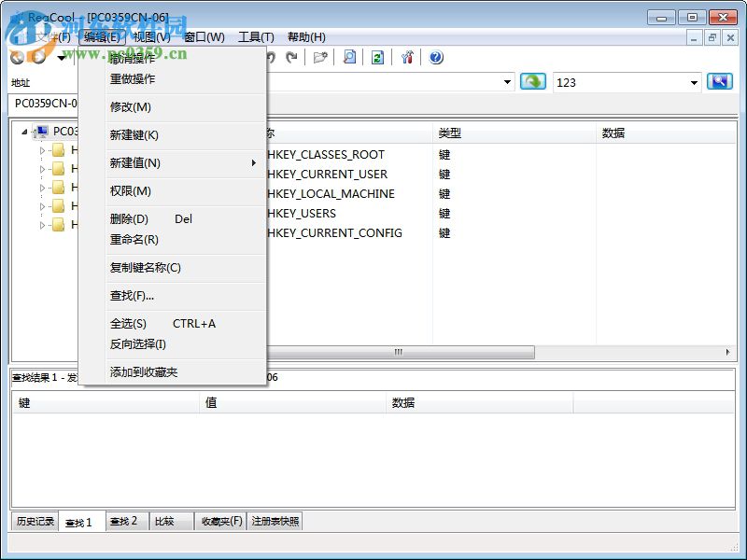Click the Forward navigation arrow

click(36, 57)
